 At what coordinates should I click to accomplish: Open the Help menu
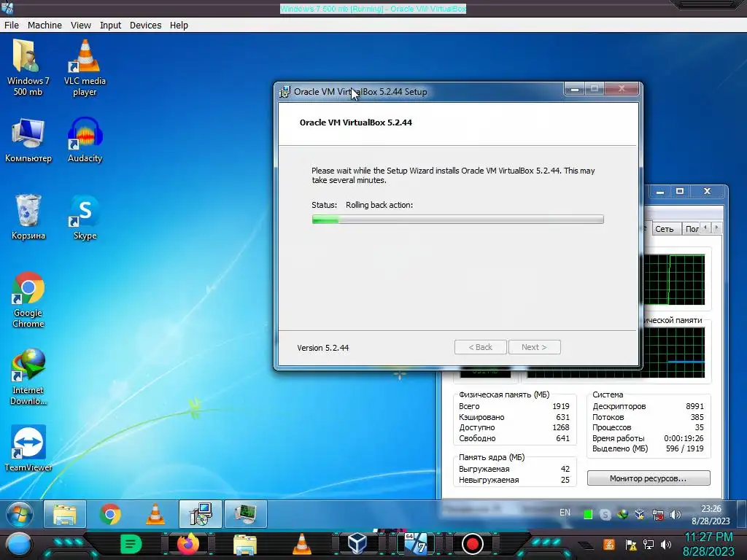tap(179, 26)
